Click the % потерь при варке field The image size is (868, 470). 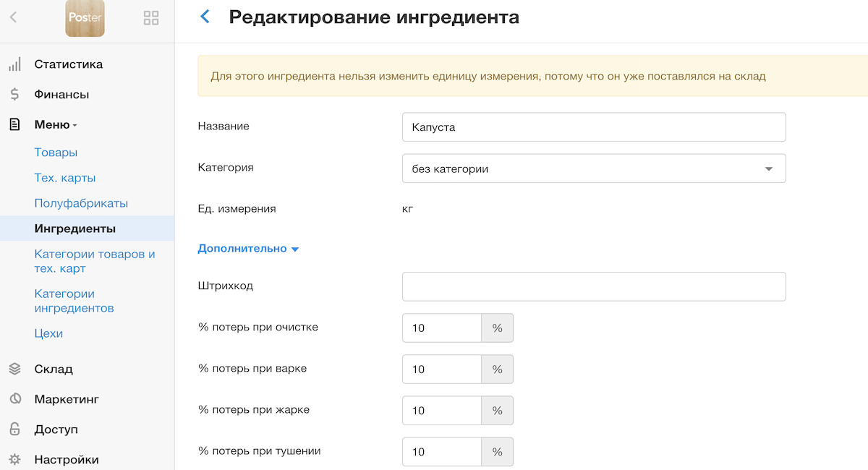click(442, 369)
